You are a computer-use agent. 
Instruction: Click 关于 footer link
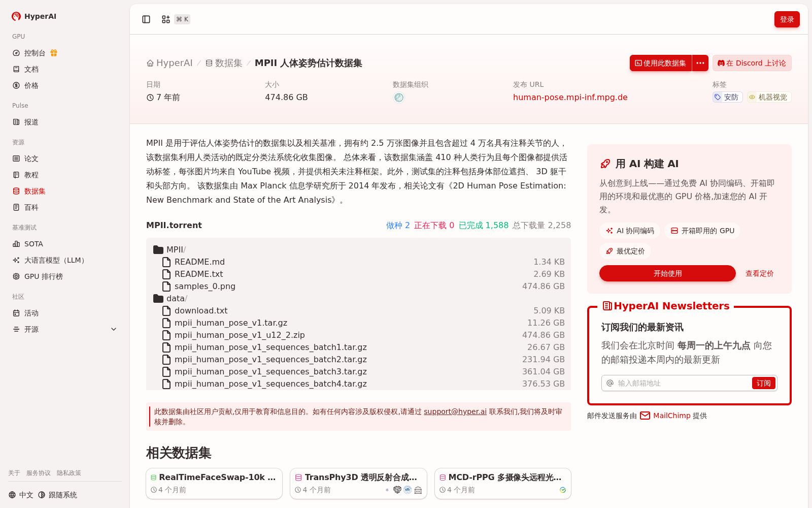coord(14,473)
